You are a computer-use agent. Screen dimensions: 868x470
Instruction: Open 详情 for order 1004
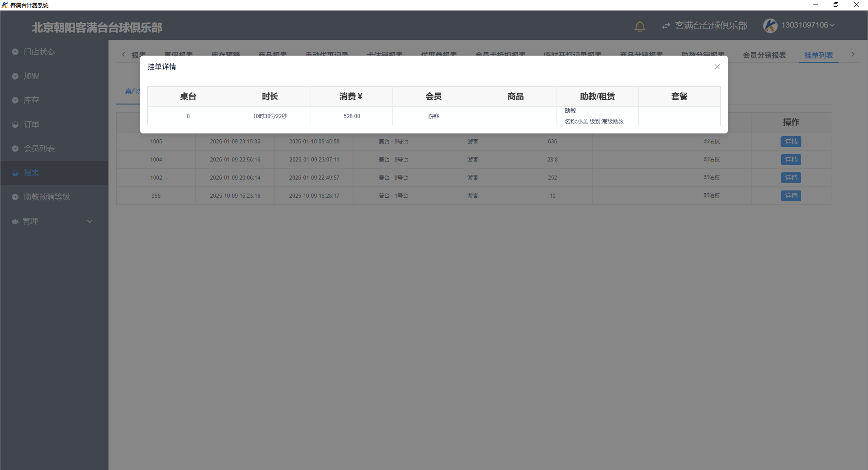click(x=791, y=160)
